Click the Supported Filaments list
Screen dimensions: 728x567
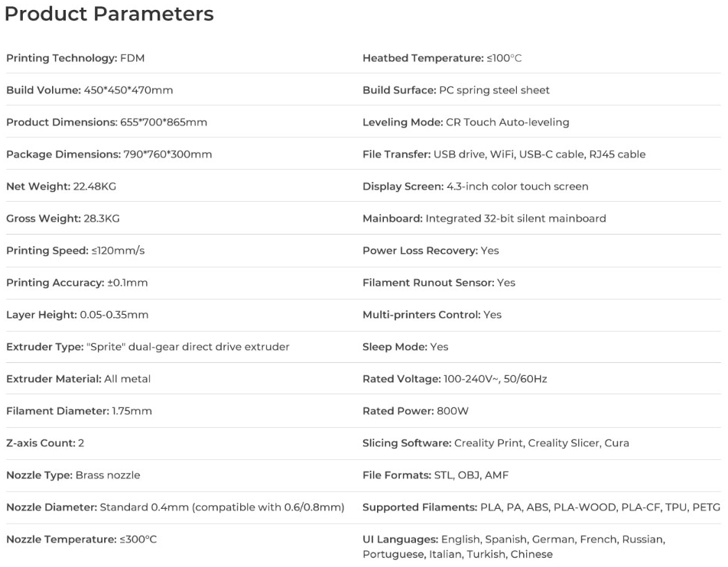point(541,507)
